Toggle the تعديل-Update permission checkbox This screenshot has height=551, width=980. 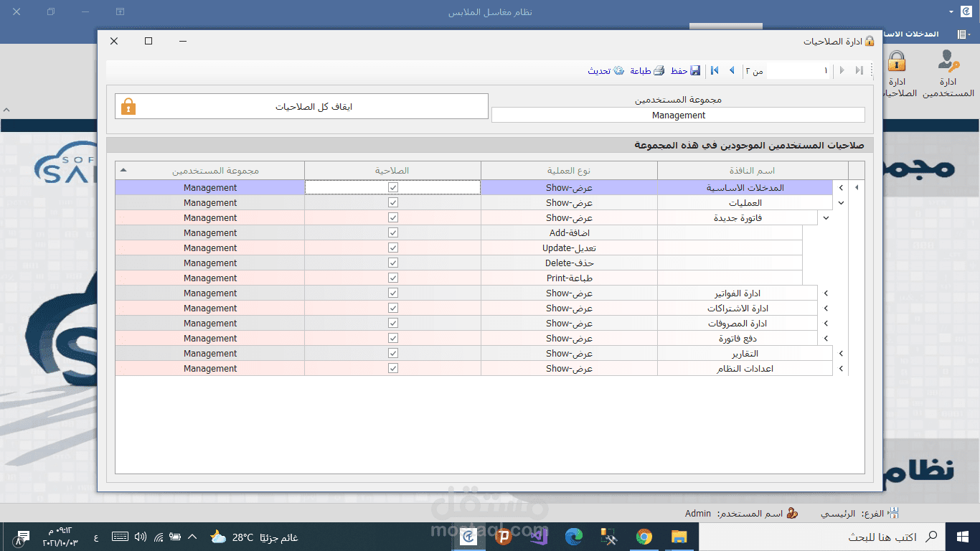pos(392,248)
